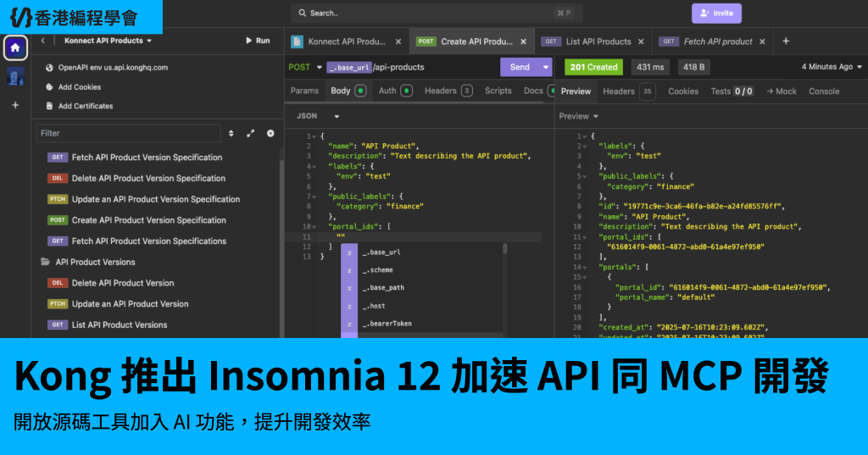
Task: Click Add Cookies icon row
Action: click(x=79, y=87)
